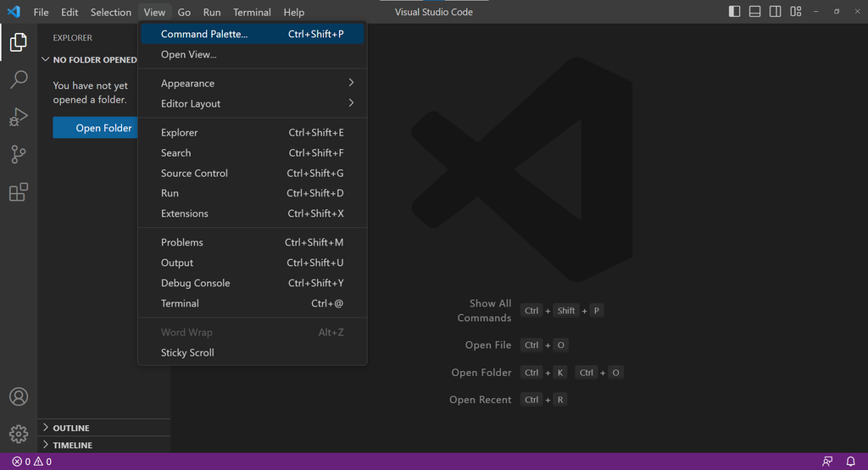Collapse the No Folder Opened section header
The width and height of the screenshot is (868, 470).
88,60
